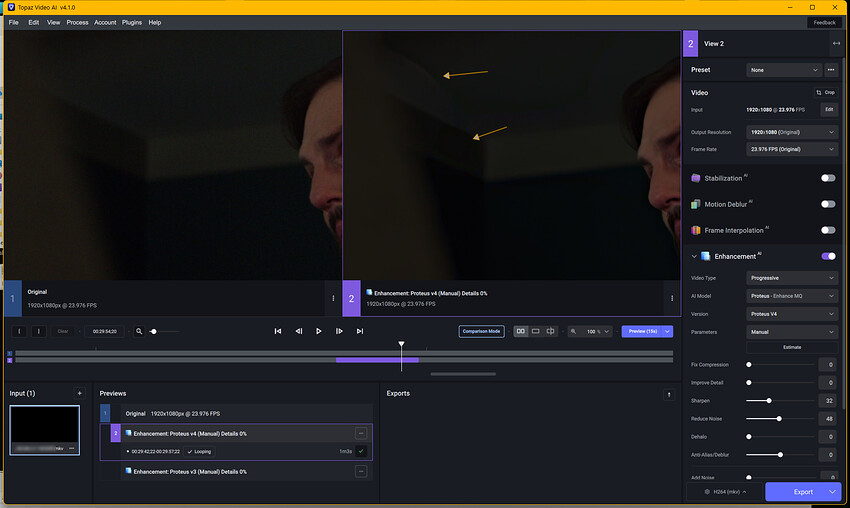Swap views with the View 2 arrows icon
The width and height of the screenshot is (850, 508).
click(836, 43)
